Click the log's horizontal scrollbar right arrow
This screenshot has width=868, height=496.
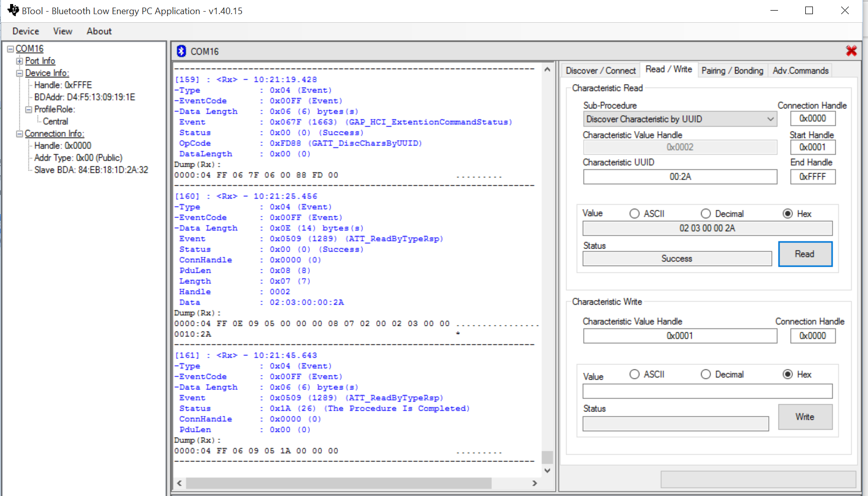pyautogui.click(x=535, y=483)
